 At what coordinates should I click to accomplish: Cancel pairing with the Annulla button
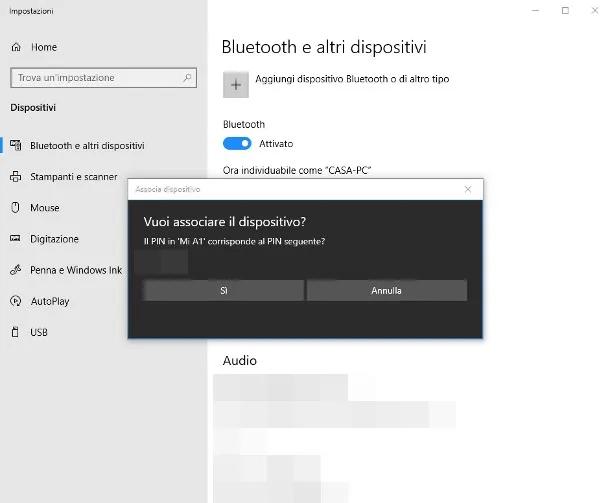tap(386, 290)
